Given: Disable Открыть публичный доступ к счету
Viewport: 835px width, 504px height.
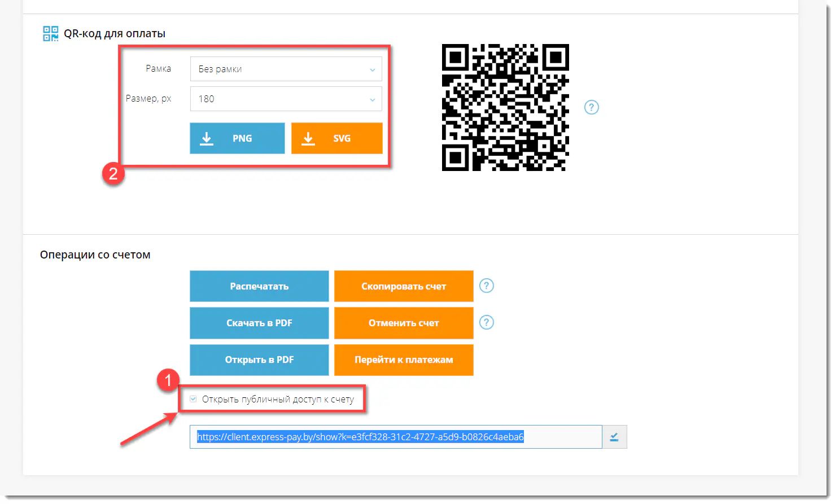Looking at the screenshot, I should click(x=193, y=398).
